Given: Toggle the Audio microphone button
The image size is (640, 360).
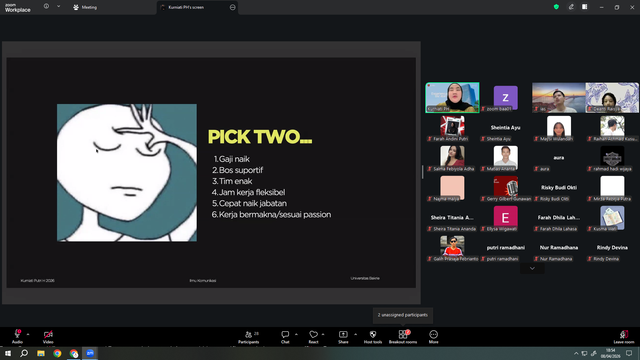Looking at the screenshot, I should click(17, 336).
